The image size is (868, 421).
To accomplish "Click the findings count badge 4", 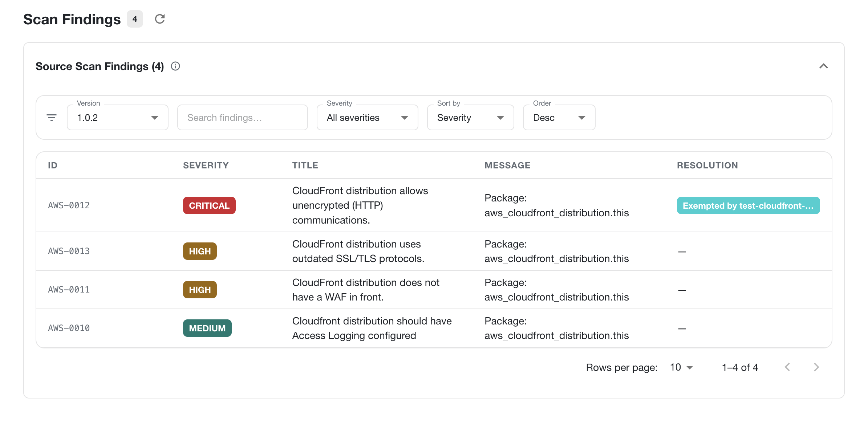I will coord(135,19).
